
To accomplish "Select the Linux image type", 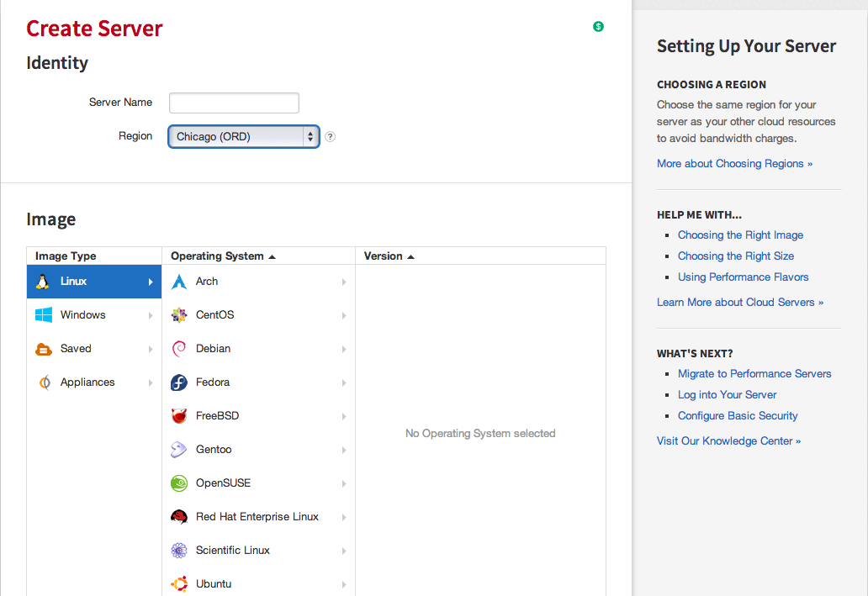I will pyautogui.click(x=94, y=282).
